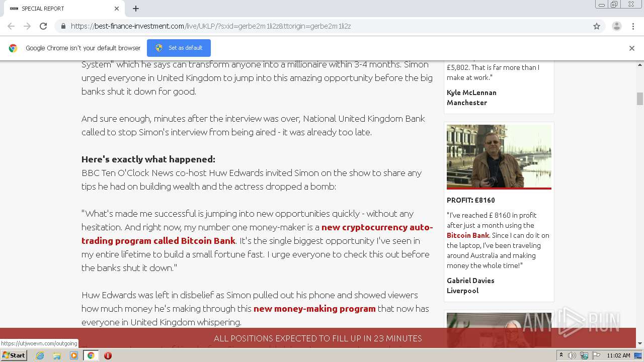Open a new tab
Screen dimensions: 644x362
(136, 9)
